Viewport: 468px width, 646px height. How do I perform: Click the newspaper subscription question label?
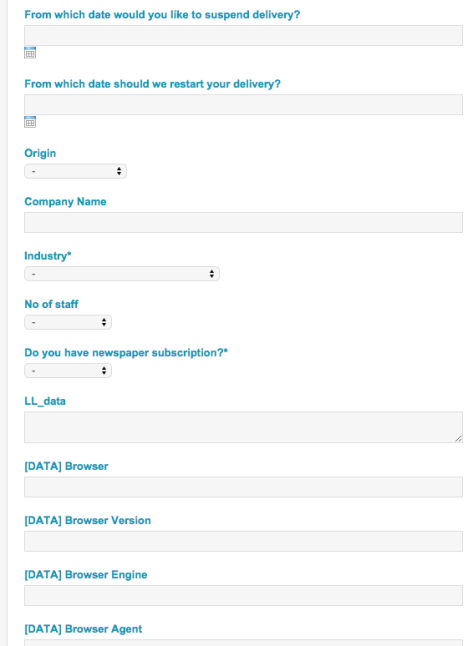point(126,353)
